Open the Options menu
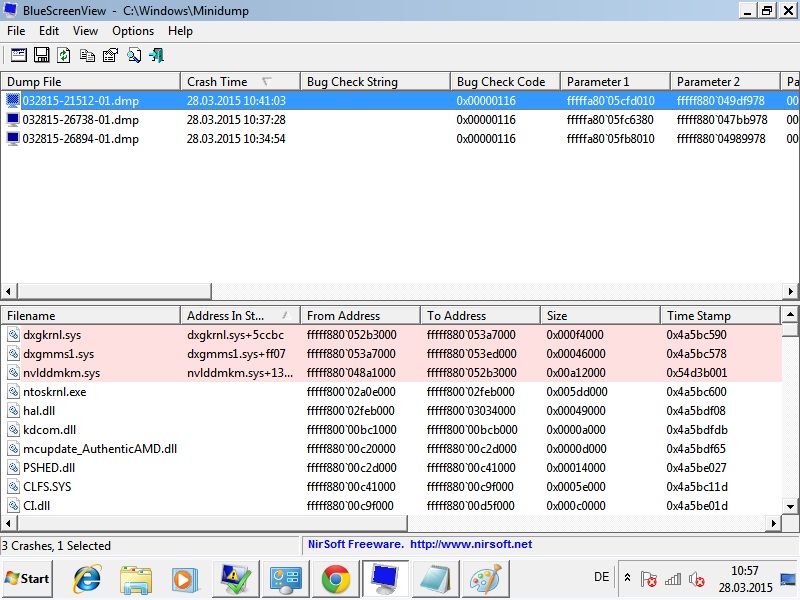The width and height of the screenshot is (800, 600). click(x=133, y=31)
